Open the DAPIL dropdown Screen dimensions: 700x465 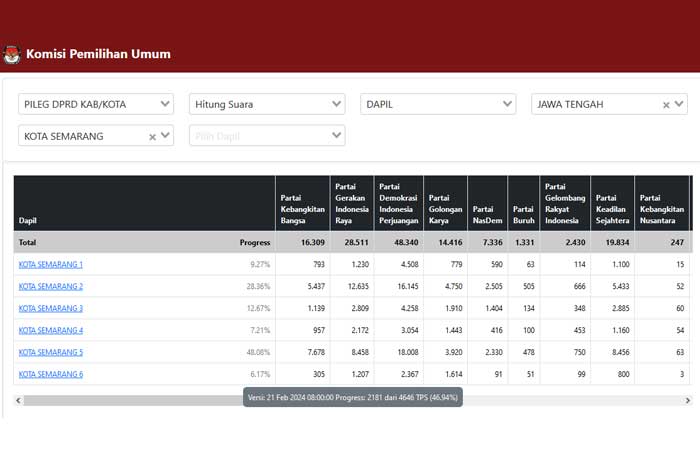point(438,104)
